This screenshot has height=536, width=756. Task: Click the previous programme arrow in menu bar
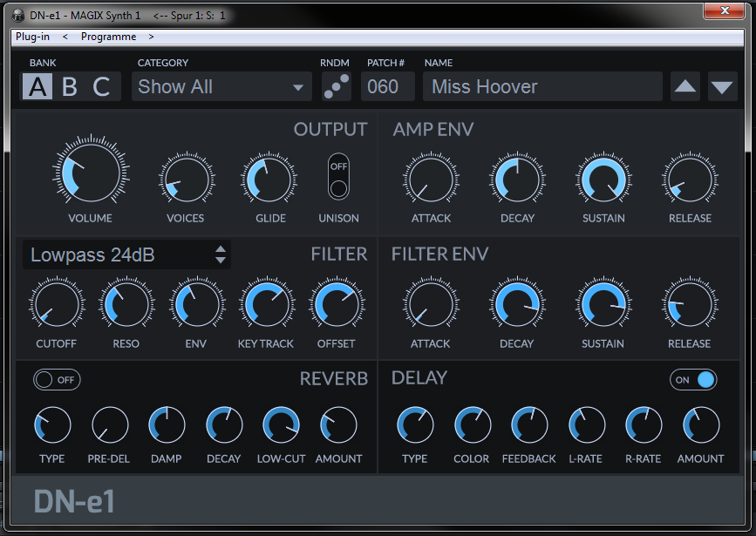tap(65, 37)
